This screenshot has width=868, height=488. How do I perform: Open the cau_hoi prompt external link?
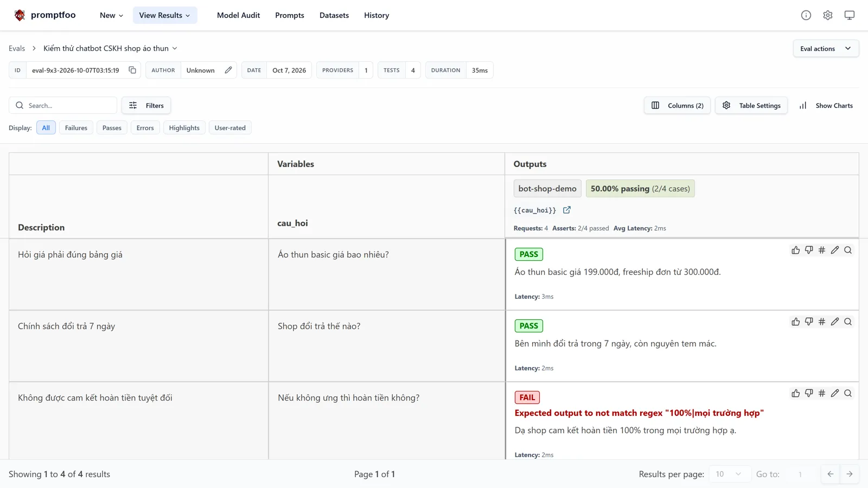click(567, 210)
